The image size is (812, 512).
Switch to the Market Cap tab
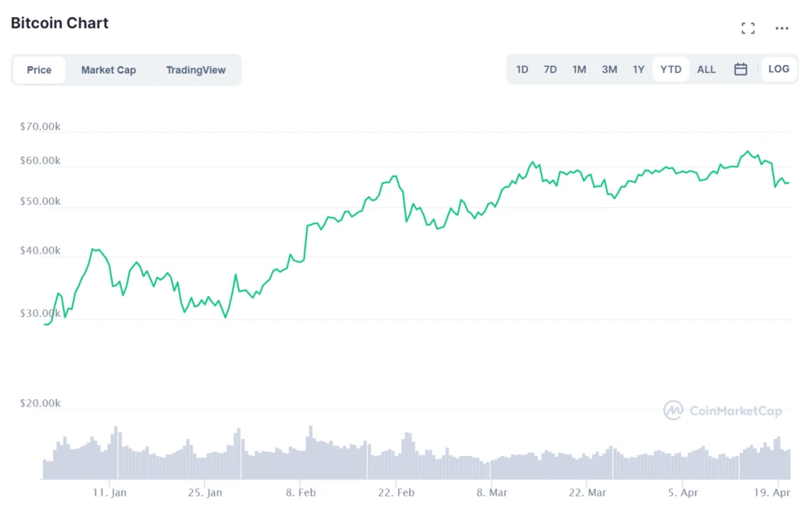[x=108, y=70]
